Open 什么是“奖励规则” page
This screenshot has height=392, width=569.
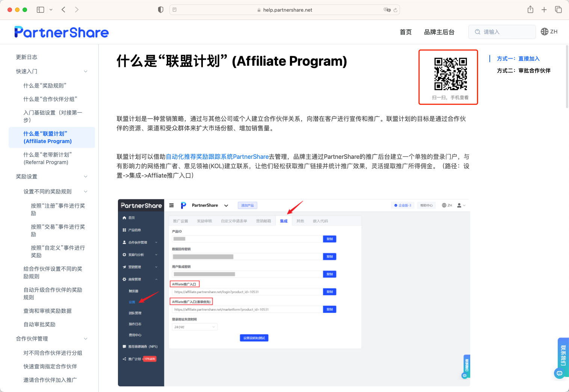45,86
